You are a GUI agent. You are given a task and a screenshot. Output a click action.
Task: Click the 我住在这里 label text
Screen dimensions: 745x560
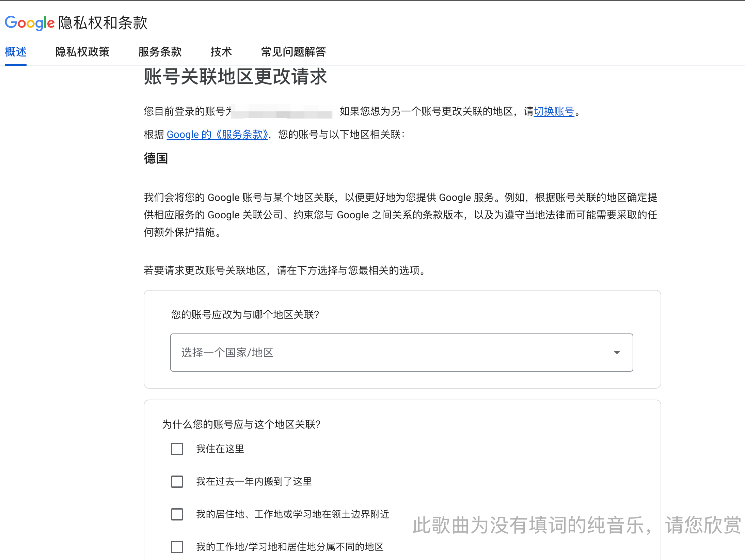220,449
